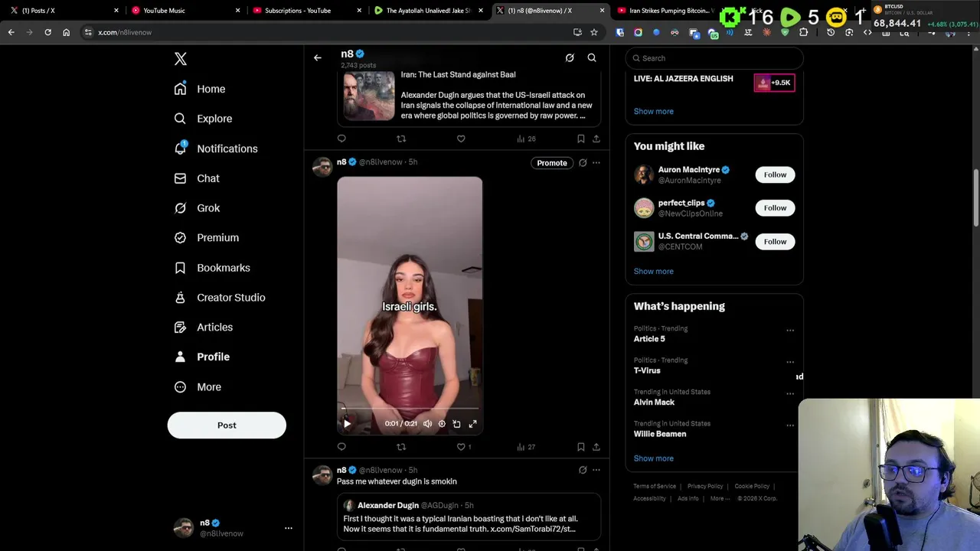980x551 pixels.
Task: Open Willie Beamen trending topic
Action: [659, 434]
